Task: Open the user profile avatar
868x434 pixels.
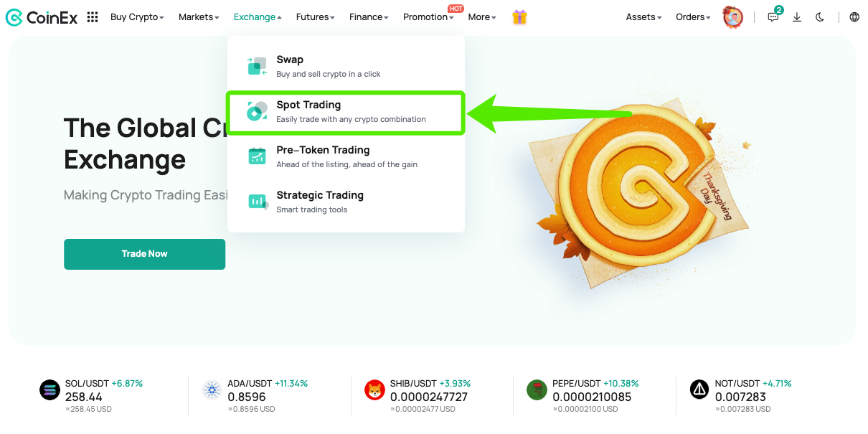Action: coord(732,17)
